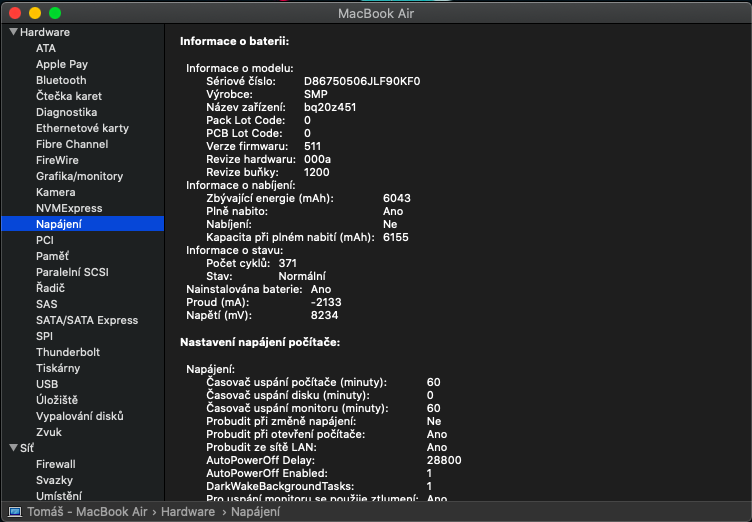This screenshot has width=752, height=522.
Task: Collapse the Síť section triangle
Action: (x=13, y=448)
